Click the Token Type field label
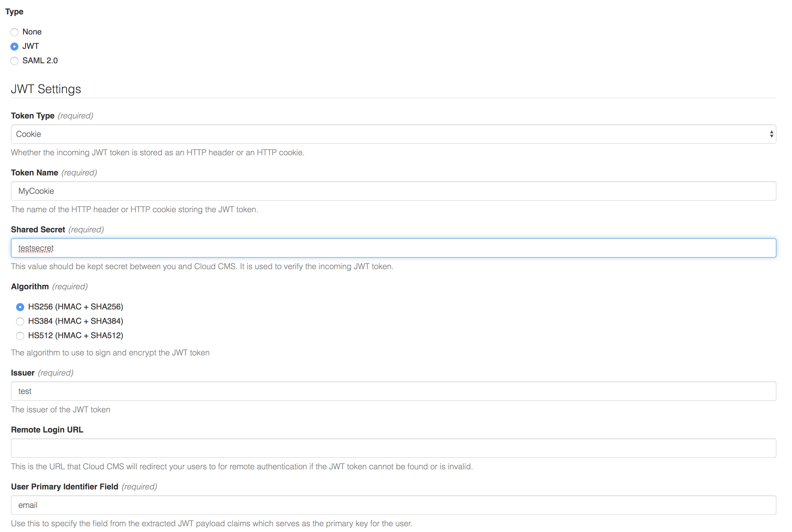Image resolution: width=792 pixels, height=532 pixels. [33, 116]
